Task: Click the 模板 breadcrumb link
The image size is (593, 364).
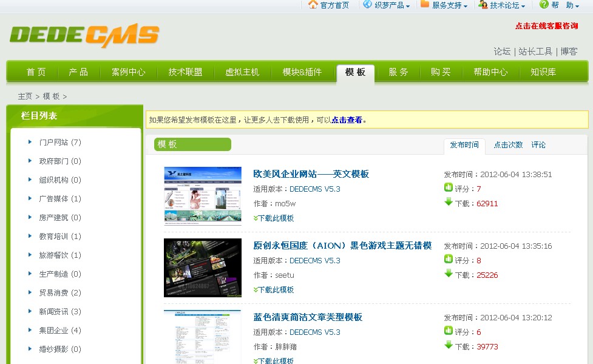Action: click(x=51, y=96)
